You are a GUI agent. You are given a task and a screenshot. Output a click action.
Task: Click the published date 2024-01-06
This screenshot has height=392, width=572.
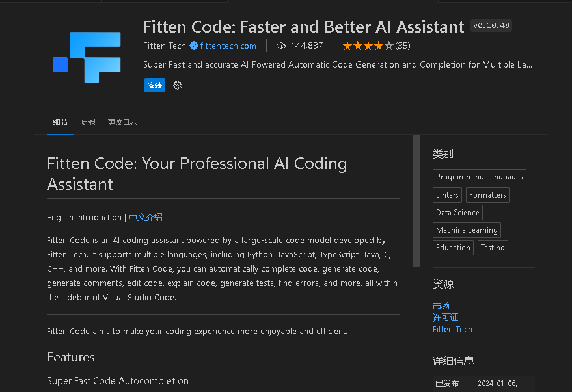tap(497, 384)
